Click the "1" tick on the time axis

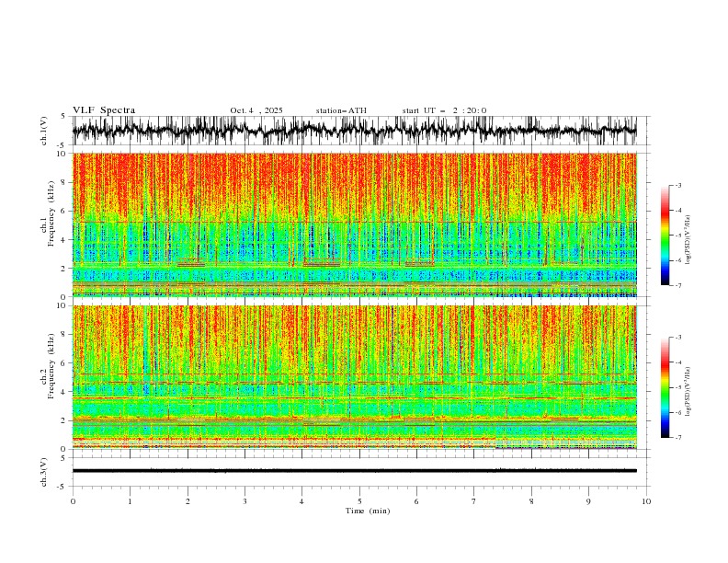click(x=130, y=501)
